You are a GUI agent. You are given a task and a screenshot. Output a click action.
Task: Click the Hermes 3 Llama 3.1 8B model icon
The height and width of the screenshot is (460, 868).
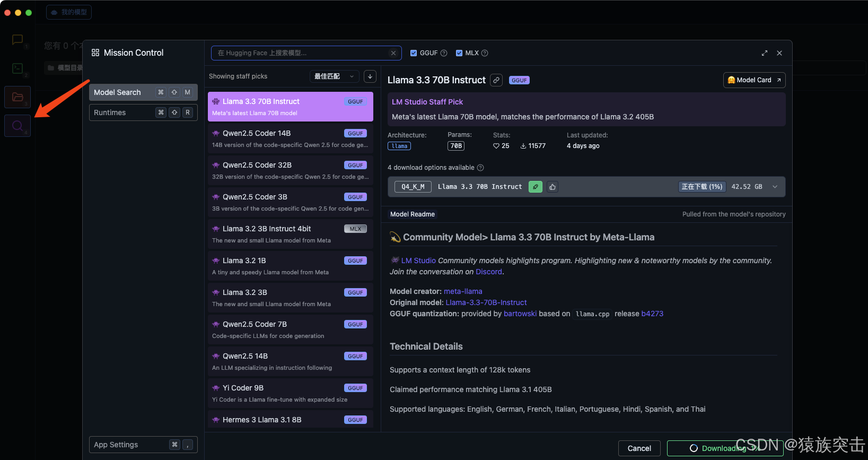click(216, 420)
